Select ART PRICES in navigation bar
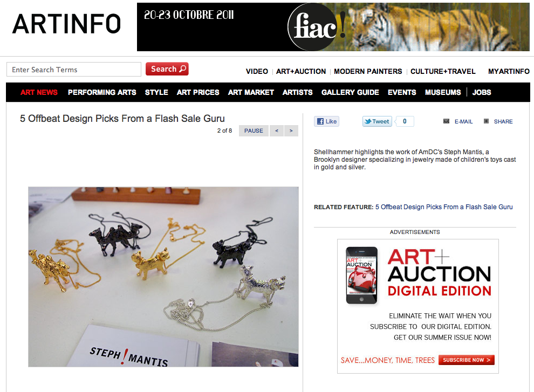The height and width of the screenshot is (392, 534). (x=198, y=92)
